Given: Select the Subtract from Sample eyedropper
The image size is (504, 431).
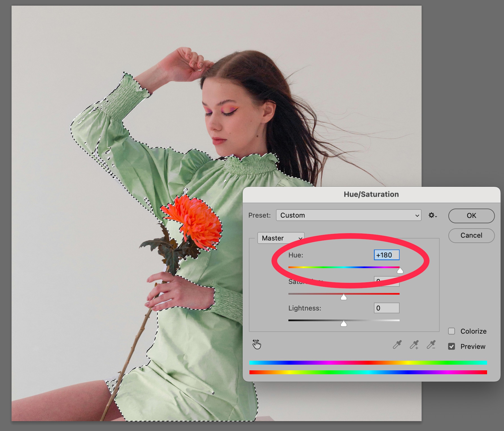Looking at the screenshot, I should coord(431,345).
